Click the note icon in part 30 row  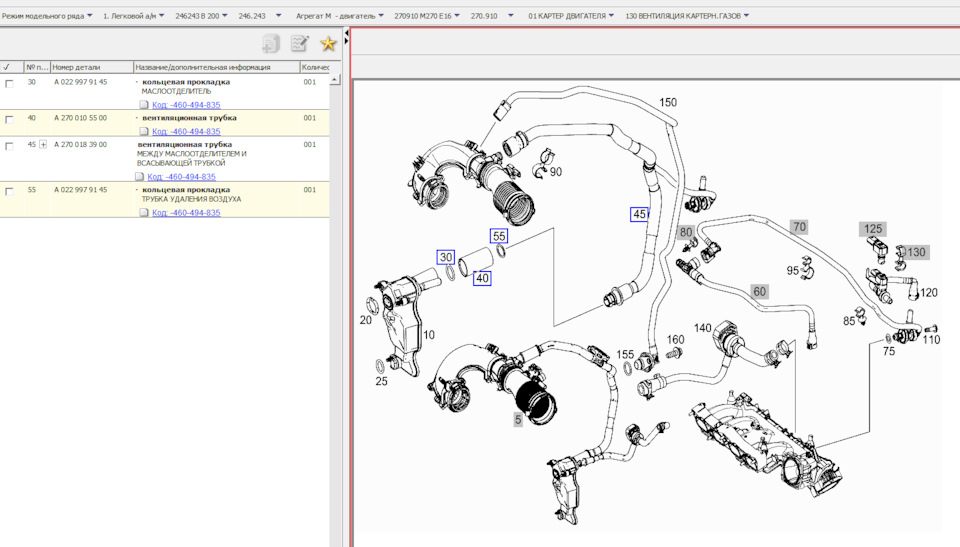click(x=144, y=105)
